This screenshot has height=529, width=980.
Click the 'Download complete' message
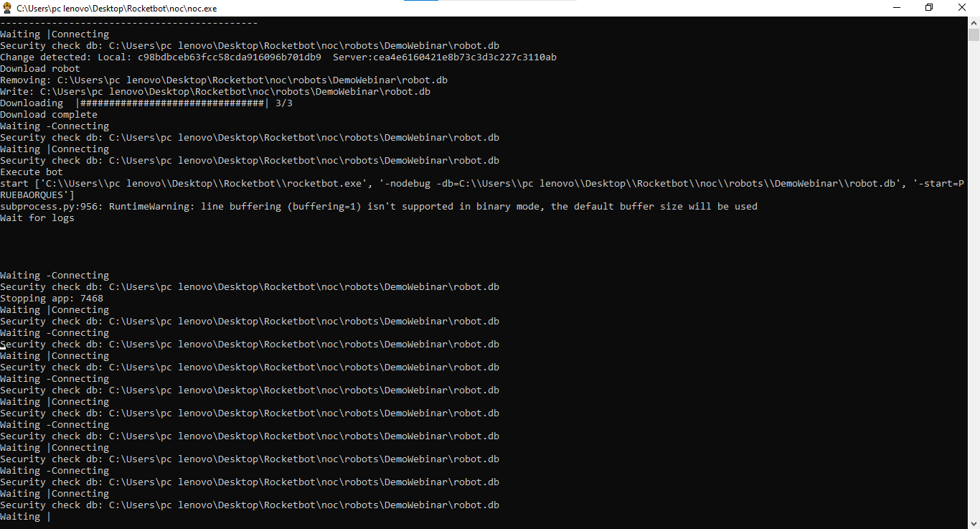[49, 115]
